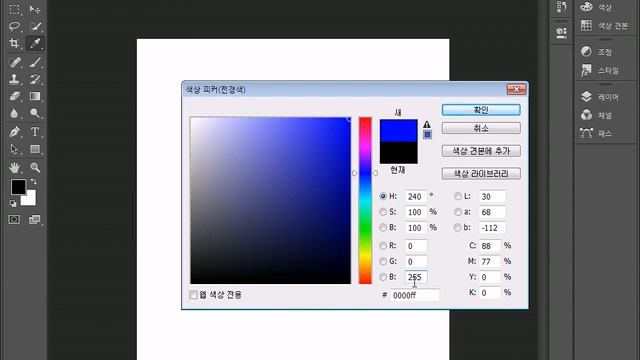Viewport: 640px width, 360px height.
Task: Select the Zoom tool
Action: point(35,167)
